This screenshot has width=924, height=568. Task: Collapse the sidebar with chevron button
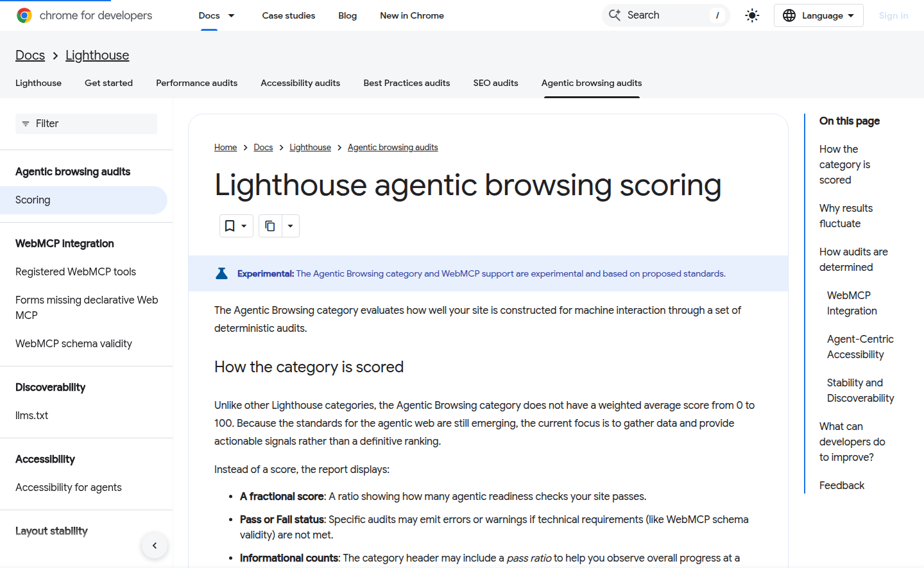(155, 546)
